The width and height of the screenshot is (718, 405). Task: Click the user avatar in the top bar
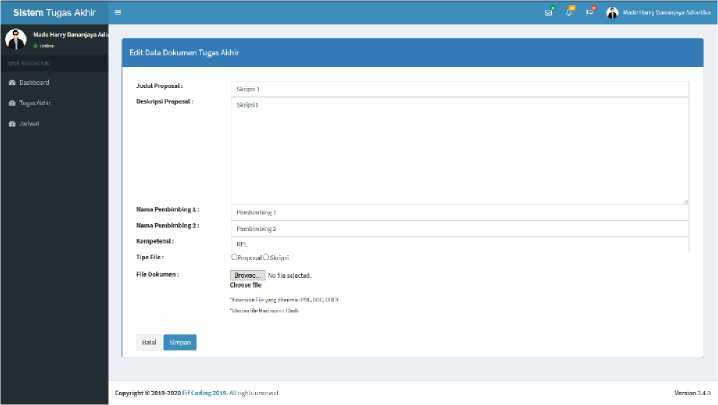(x=612, y=12)
